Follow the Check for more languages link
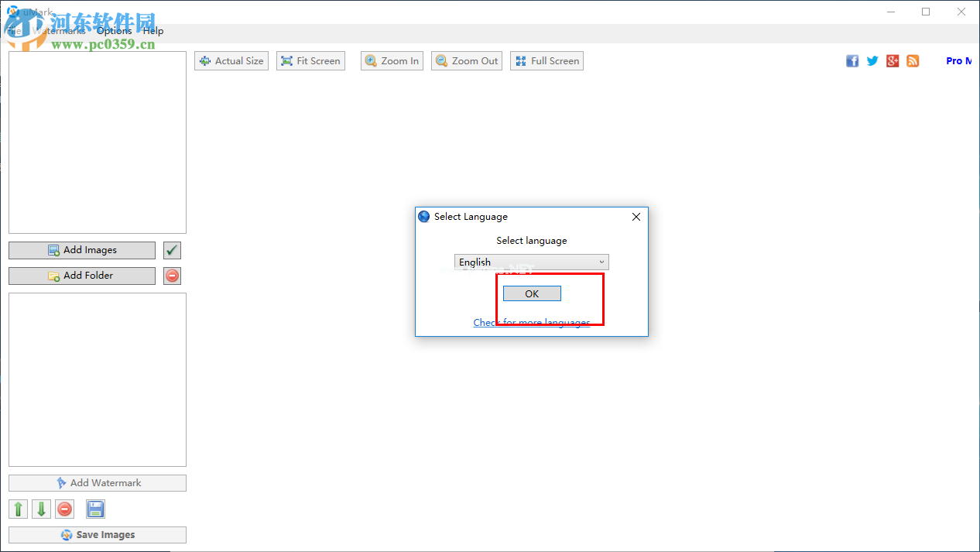Viewport: 980px width, 552px height. point(531,323)
